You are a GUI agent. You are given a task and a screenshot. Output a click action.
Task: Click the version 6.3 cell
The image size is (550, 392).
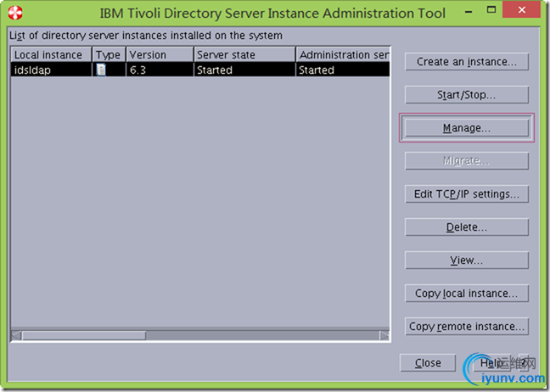tap(160, 70)
